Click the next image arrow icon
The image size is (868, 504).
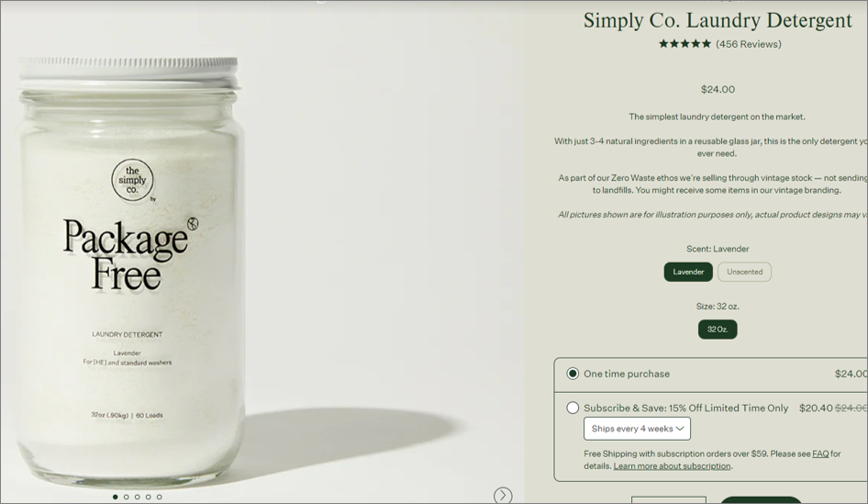click(503, 495)
